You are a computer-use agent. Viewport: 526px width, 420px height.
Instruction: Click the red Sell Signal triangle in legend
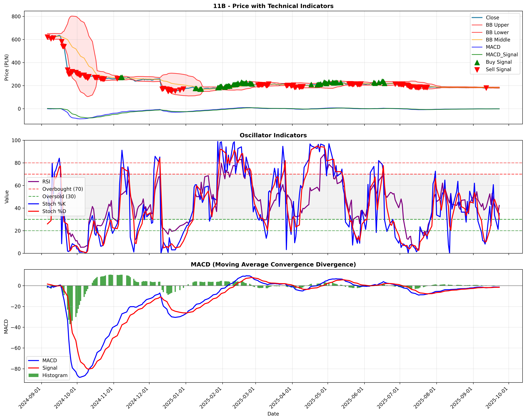click(x=477, y=70)
